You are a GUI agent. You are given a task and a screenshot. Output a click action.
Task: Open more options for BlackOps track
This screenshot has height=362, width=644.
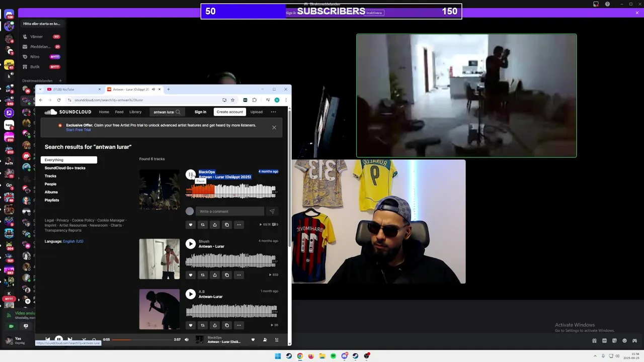tap(239, 225)
